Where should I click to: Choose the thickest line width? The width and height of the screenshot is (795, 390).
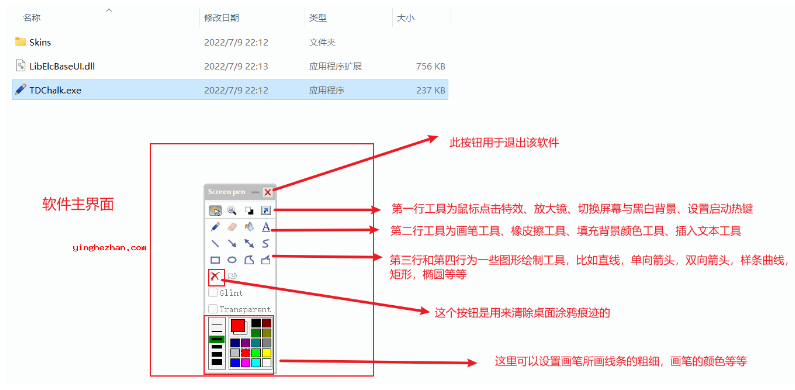click(217, 362)
